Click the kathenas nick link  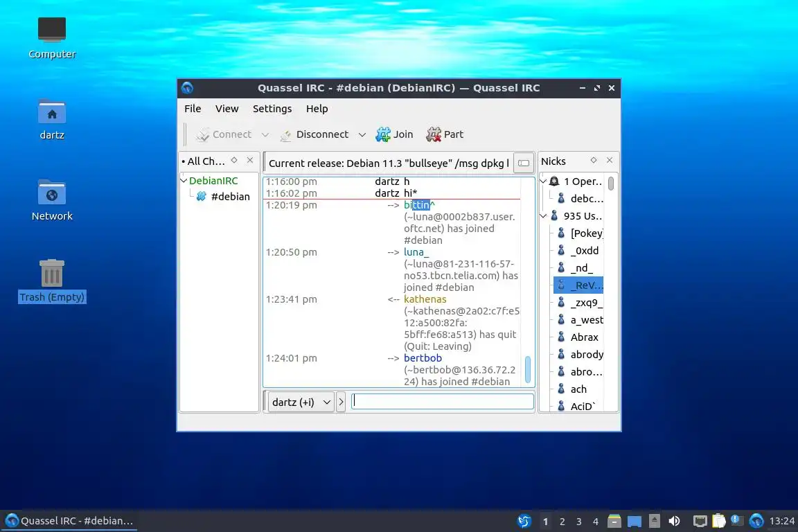click(x=425, y=299)
